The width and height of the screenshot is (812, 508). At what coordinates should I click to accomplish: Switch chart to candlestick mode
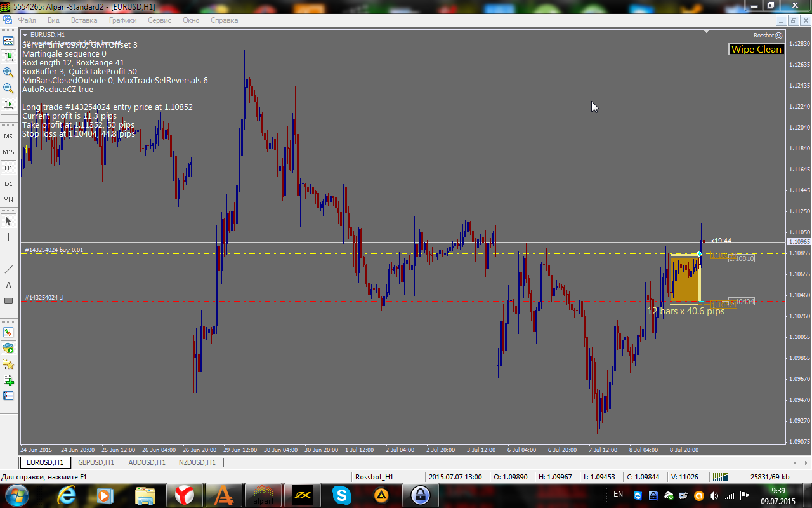pyautogui.click(x=8, y=57)
